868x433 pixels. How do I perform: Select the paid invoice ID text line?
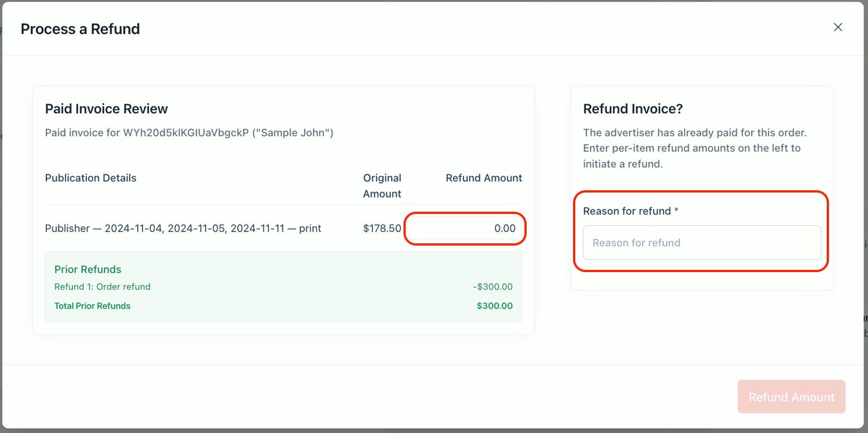[x=189, y=133]
